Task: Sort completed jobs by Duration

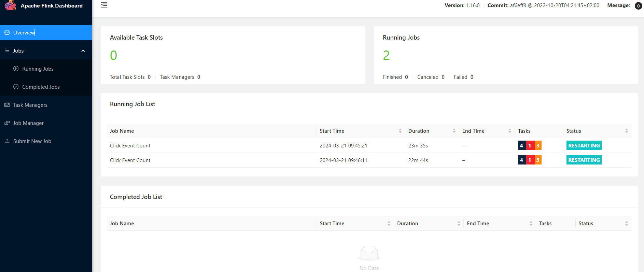Action: 459,224
